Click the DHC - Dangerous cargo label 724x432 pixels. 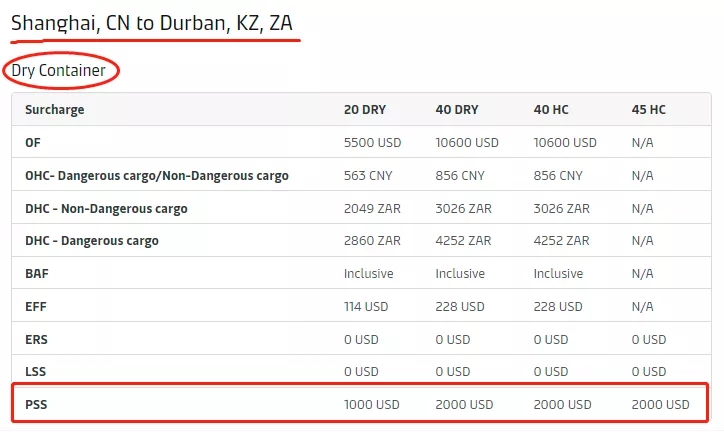(x=92, y=241)
